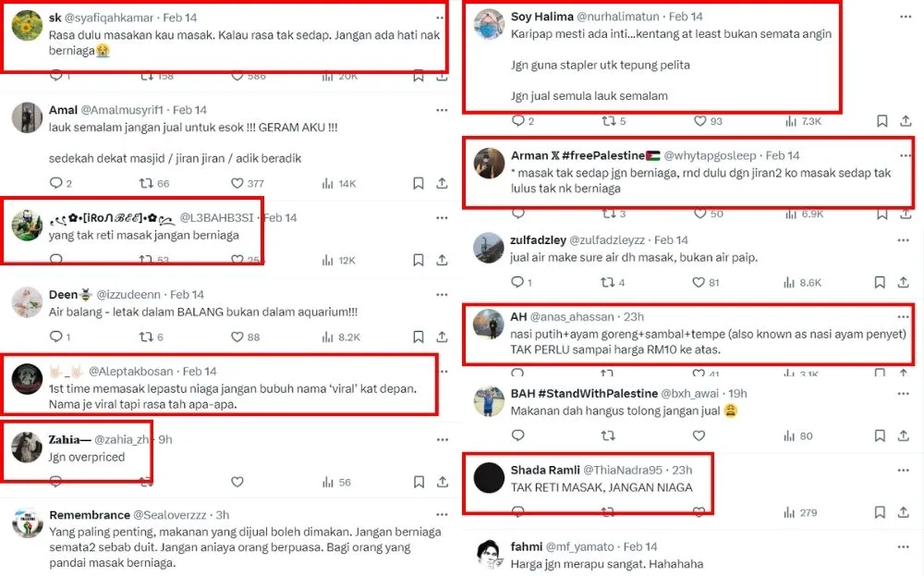The width and height of the screenshot is (924, 576).
Task: Like Deen's tweet with 88 likes
Action: click(237, 337)
